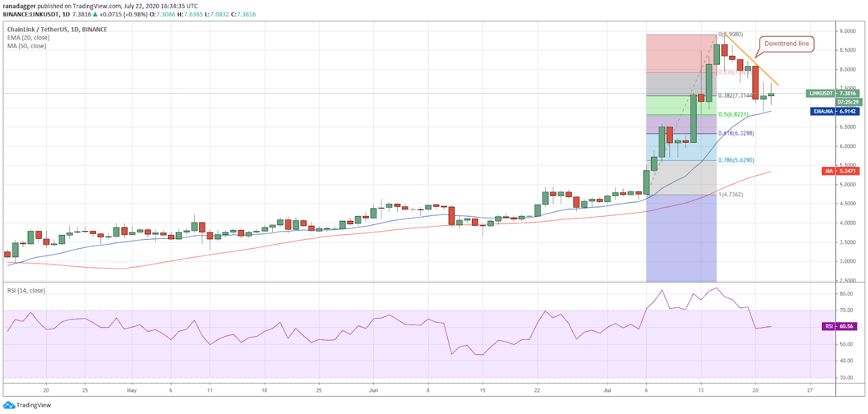Viewport: 868px width, 414px height.
Task: Select the RSI (14, close) indicator label
Action: click(x=26, y=290)
